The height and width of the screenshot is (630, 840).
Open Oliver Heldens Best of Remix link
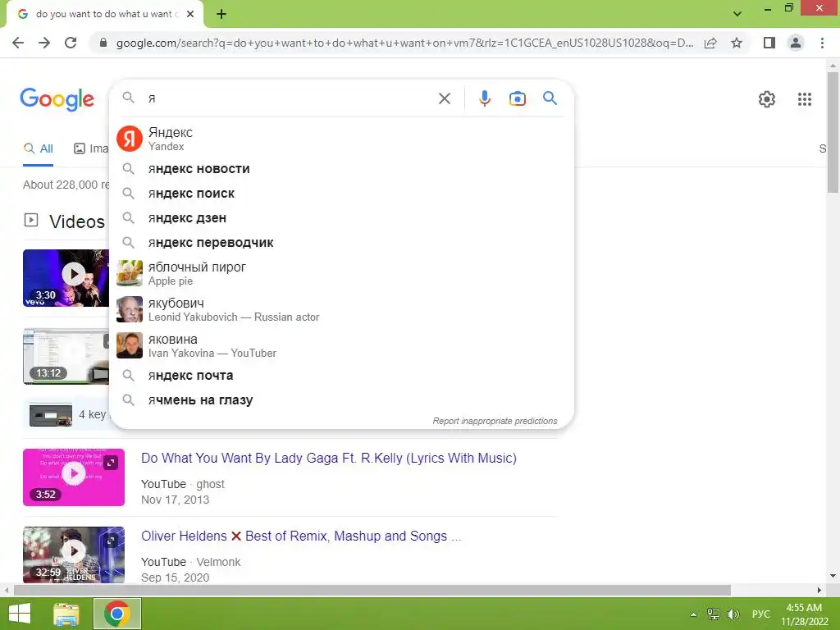301,536
